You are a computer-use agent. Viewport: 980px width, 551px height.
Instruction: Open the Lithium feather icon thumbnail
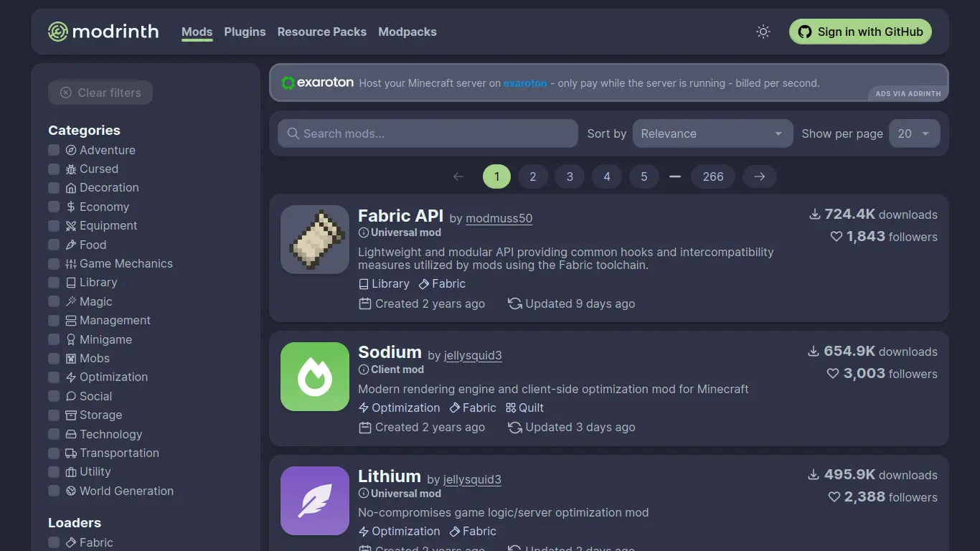coord(315,501)
